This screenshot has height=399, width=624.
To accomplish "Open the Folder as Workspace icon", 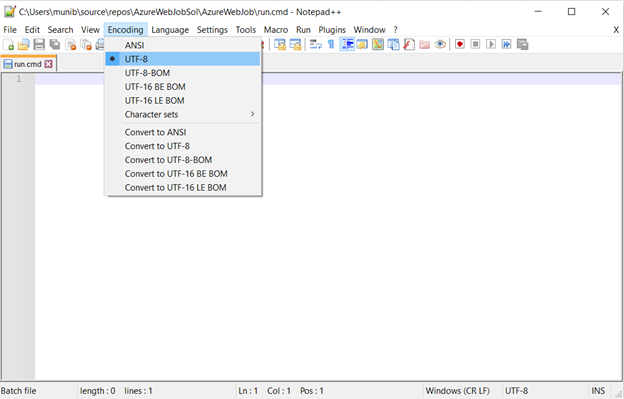I will coord(424,45).
